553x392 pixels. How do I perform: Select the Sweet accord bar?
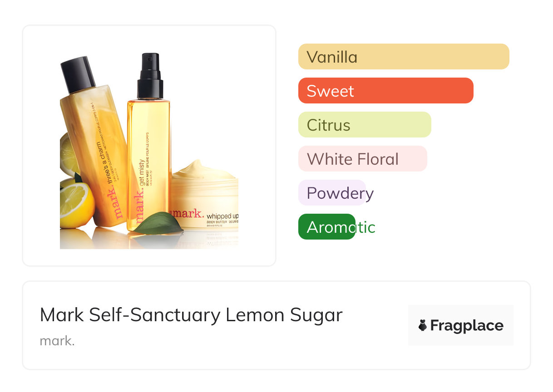[x=385, y=91]
